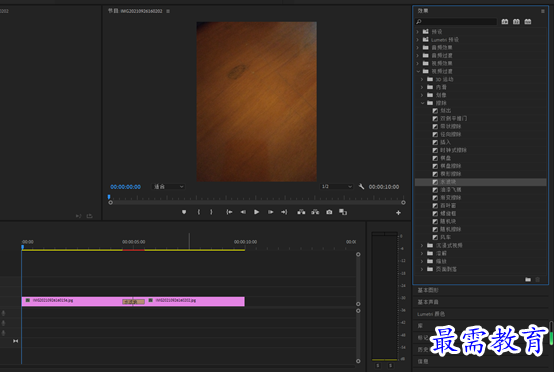The image size is (554, 372).
Task: Filter 32-bit color effects icon
Action: (516, 22)
